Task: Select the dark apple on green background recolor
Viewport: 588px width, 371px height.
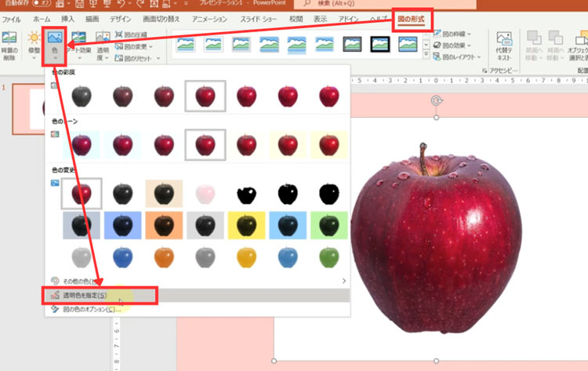Action: pyautogui.click(x=328, y=225)
